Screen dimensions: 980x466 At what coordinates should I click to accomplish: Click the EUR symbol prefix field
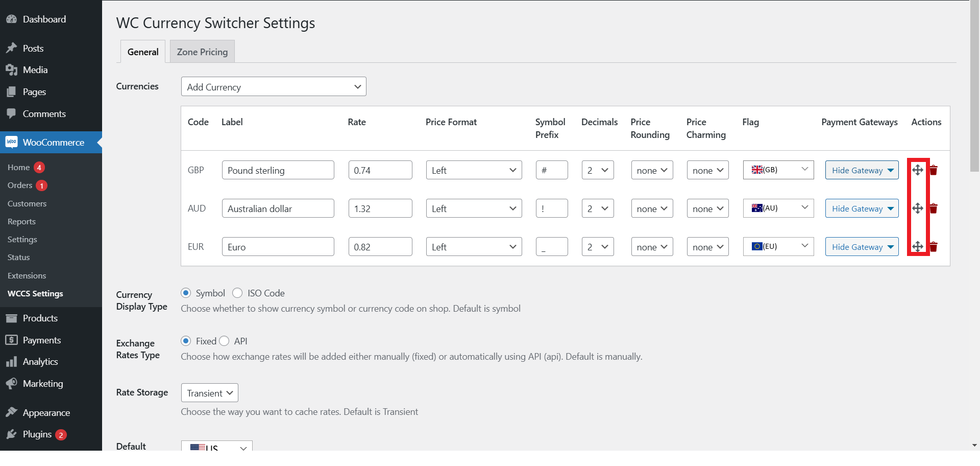click(x=552, y=247)
